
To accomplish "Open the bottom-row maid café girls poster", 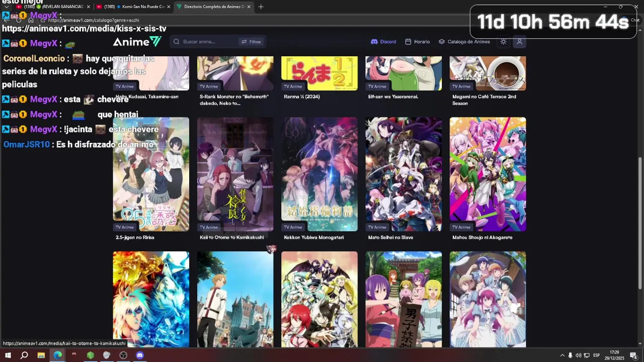I will 488,299.
